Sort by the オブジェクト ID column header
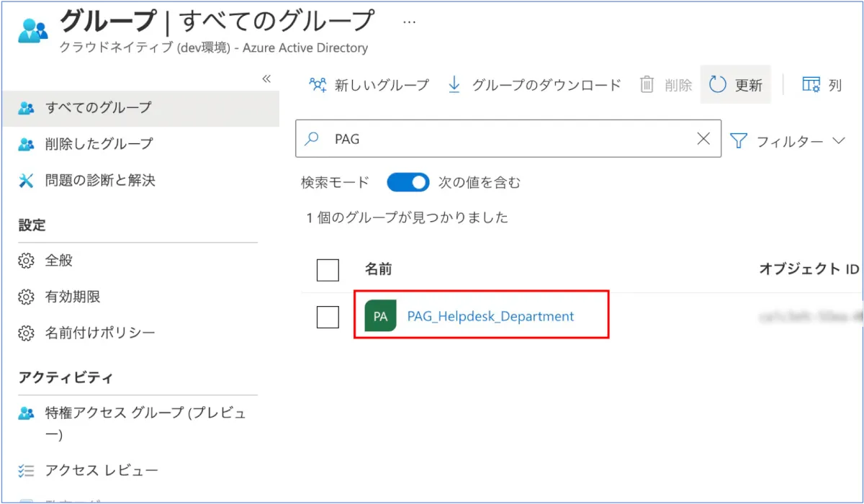This screenshot has height=504, width=864. [809, 269]
